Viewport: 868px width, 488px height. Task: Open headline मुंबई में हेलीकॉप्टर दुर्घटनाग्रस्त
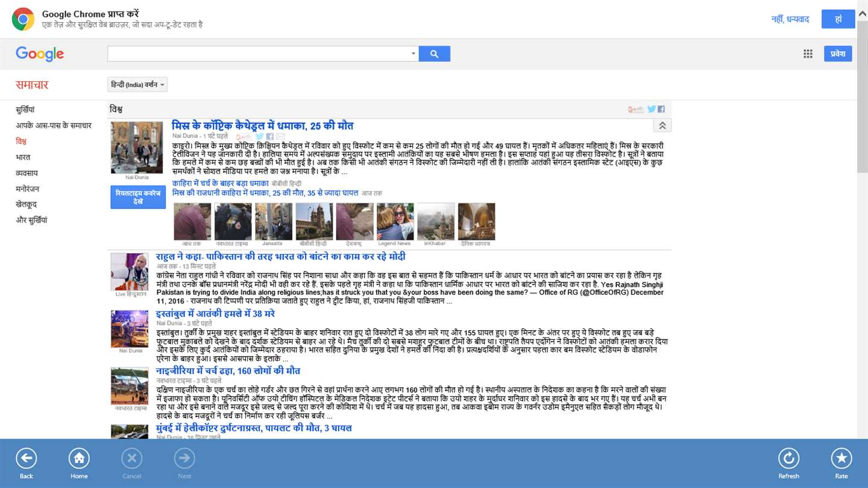254,428
